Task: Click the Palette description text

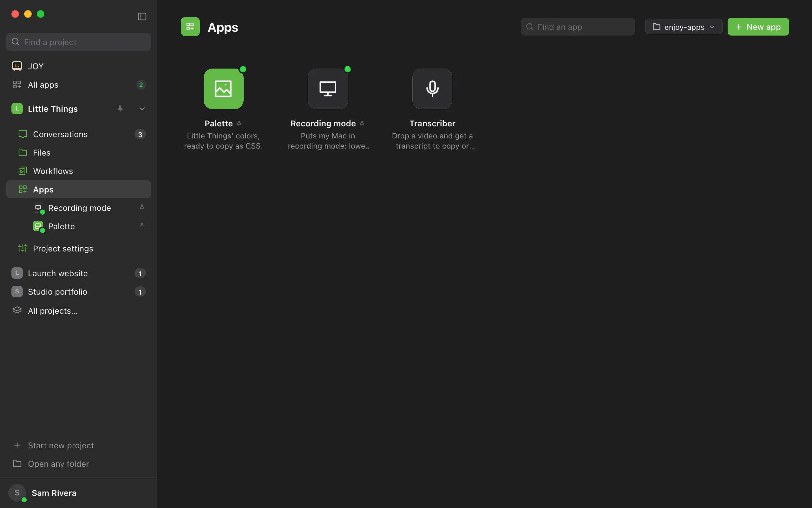Action: pyautogui.click(x=224, y=141)
